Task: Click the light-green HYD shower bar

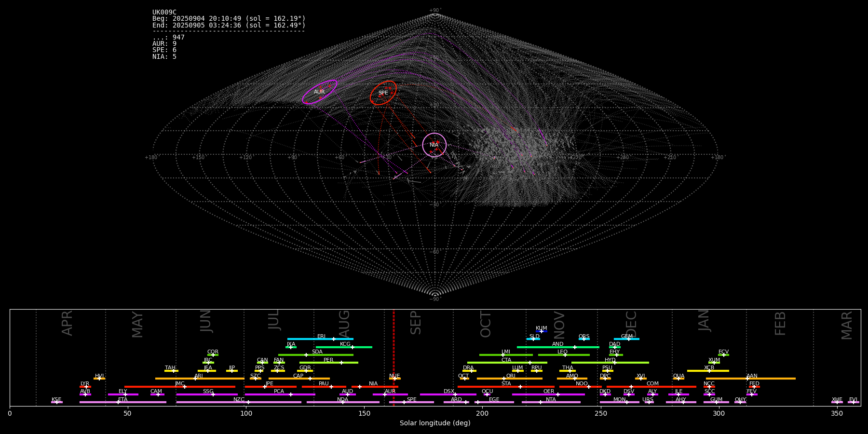Action: [x=610, y=363]
